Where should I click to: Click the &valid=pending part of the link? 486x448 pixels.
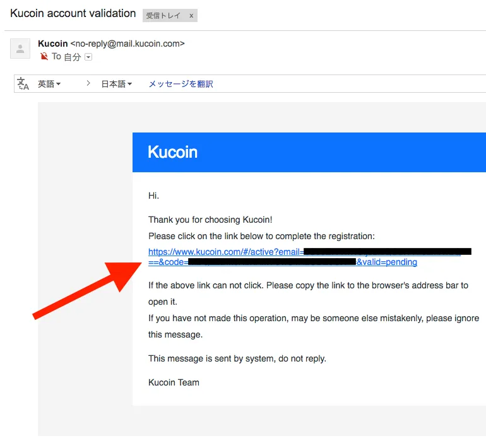coord(387,262)
